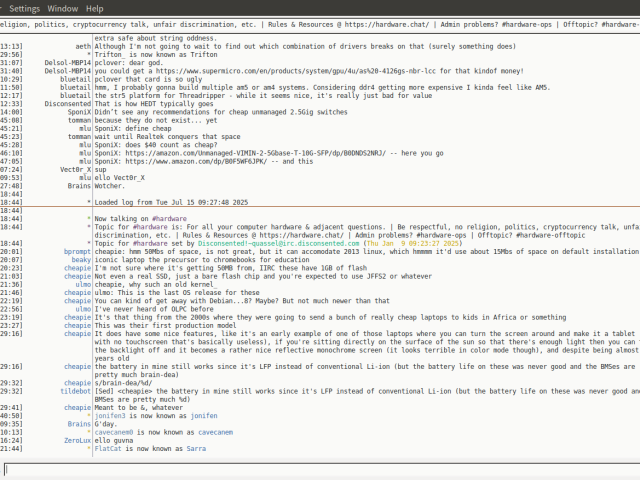This screenshot has height=480, width=640.
Task: Select nick aeth in chat
Action: coord(83,47)
